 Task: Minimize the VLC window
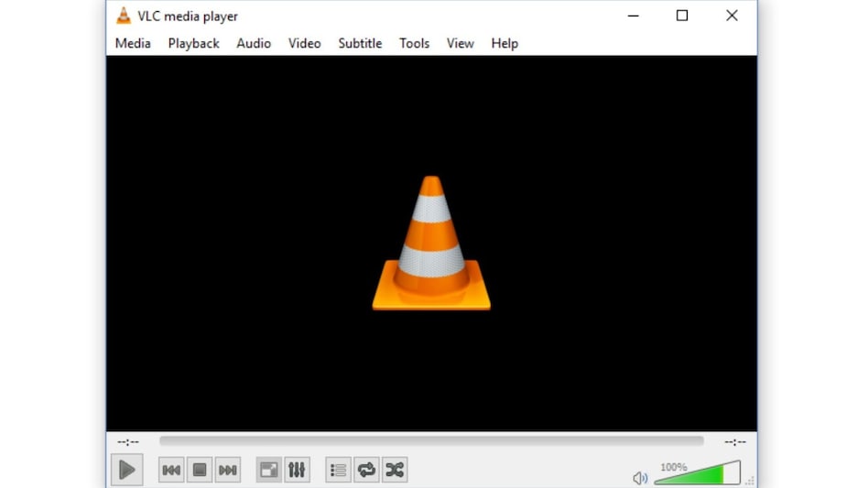pos(634,16)
